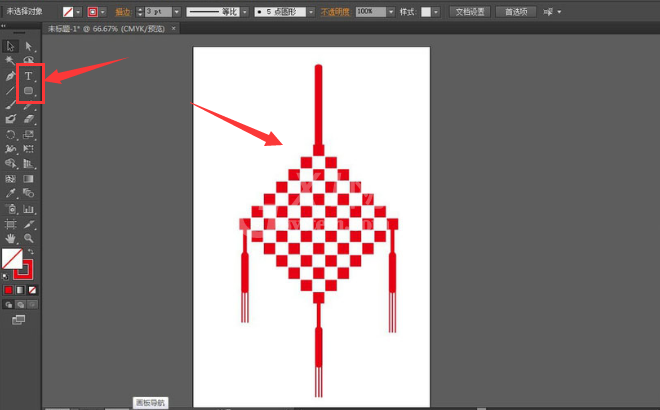
Task: Select the Artboard tool
Action: (11, 224)
